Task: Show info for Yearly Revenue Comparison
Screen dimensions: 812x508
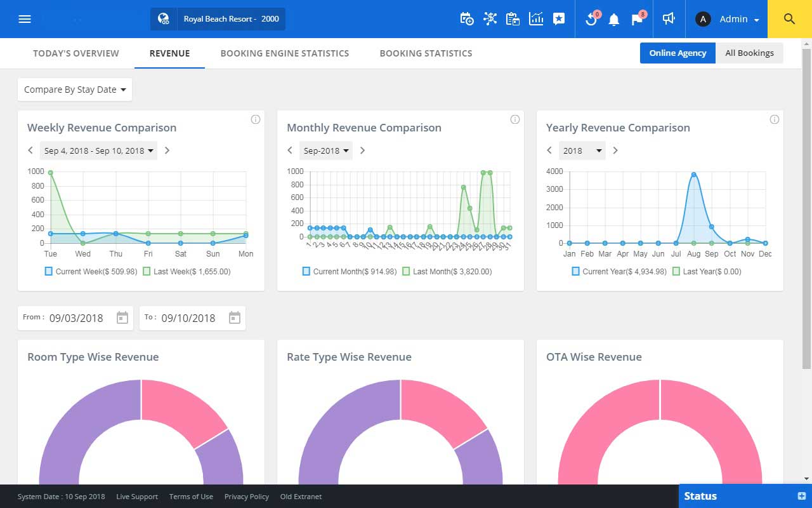Action: [775, 119]
